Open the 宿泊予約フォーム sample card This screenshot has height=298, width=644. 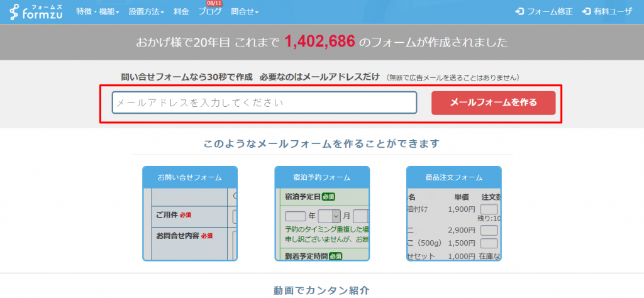[x=321, y=177]
